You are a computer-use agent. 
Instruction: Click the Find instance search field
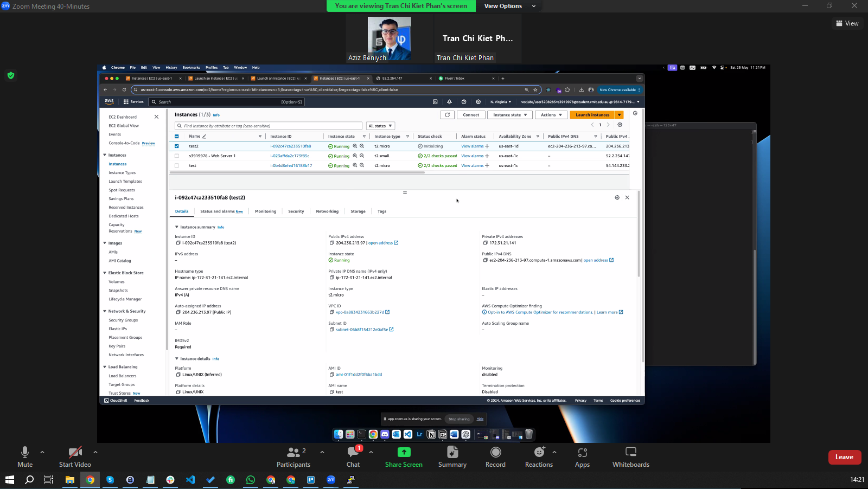coord(269,125)
